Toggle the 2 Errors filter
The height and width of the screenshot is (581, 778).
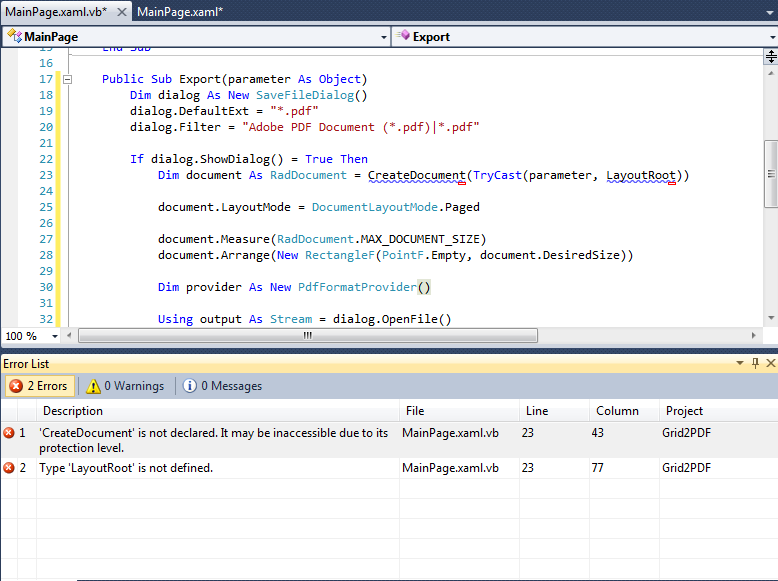pyautogui.click(x=38, y=386)
